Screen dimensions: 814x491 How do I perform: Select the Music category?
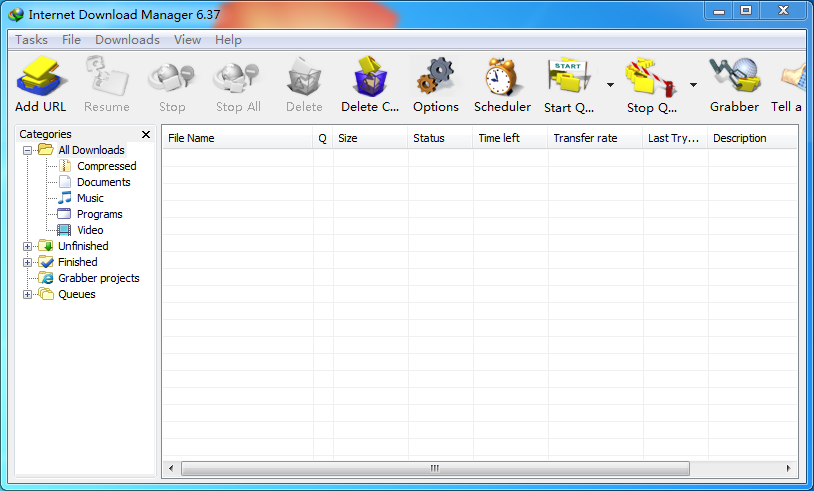tap(90, 198)
